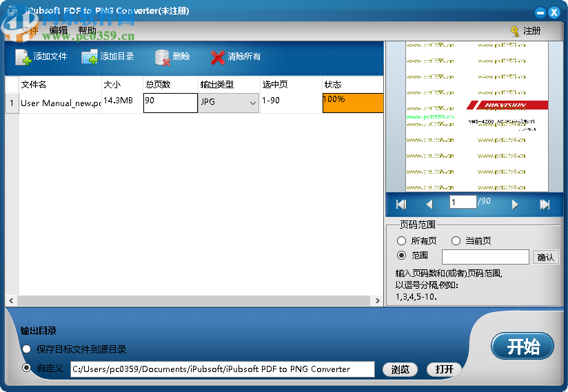Click the 注册 register link

pos(531,31)
